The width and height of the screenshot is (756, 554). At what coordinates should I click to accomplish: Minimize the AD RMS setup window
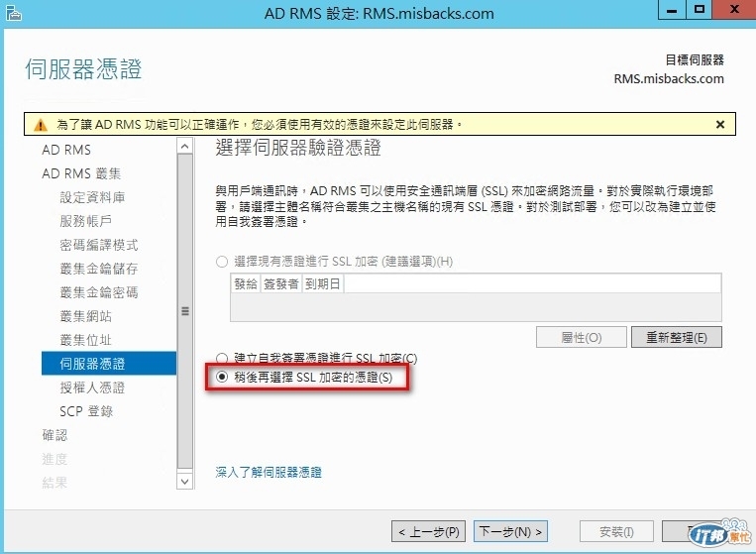point(672,10)
